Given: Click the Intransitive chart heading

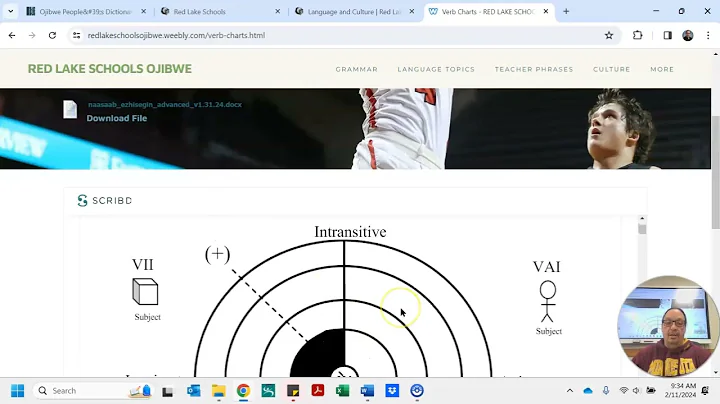Looking at the screenshot, I should [350, 232].
